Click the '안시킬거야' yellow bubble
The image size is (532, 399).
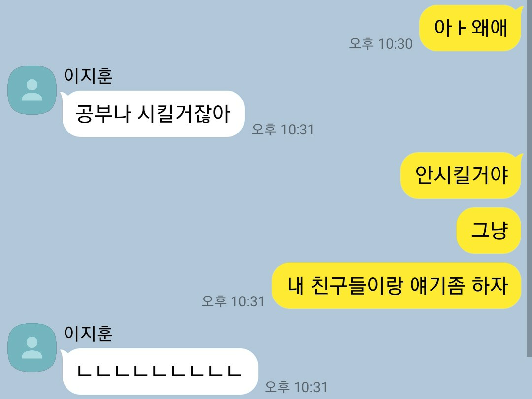tap(461, 175)
